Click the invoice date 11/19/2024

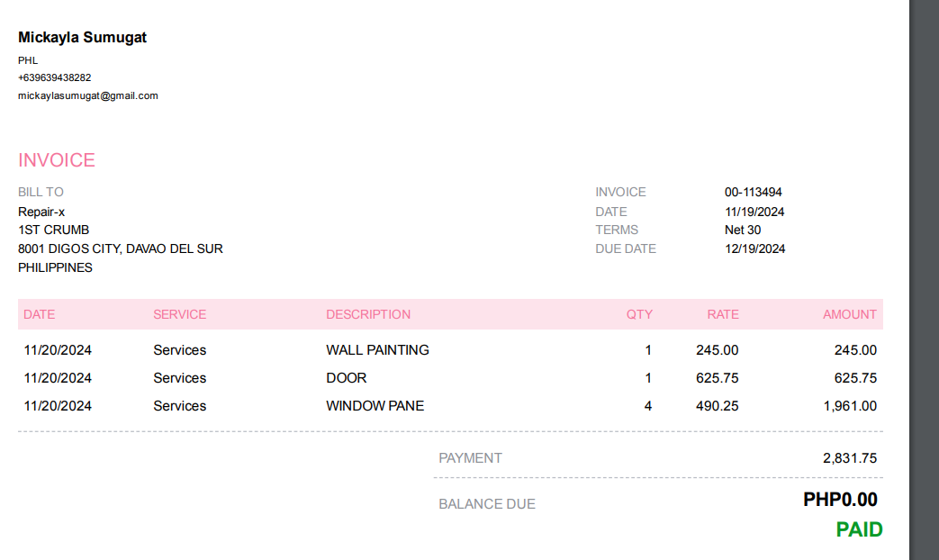[754, 212]
